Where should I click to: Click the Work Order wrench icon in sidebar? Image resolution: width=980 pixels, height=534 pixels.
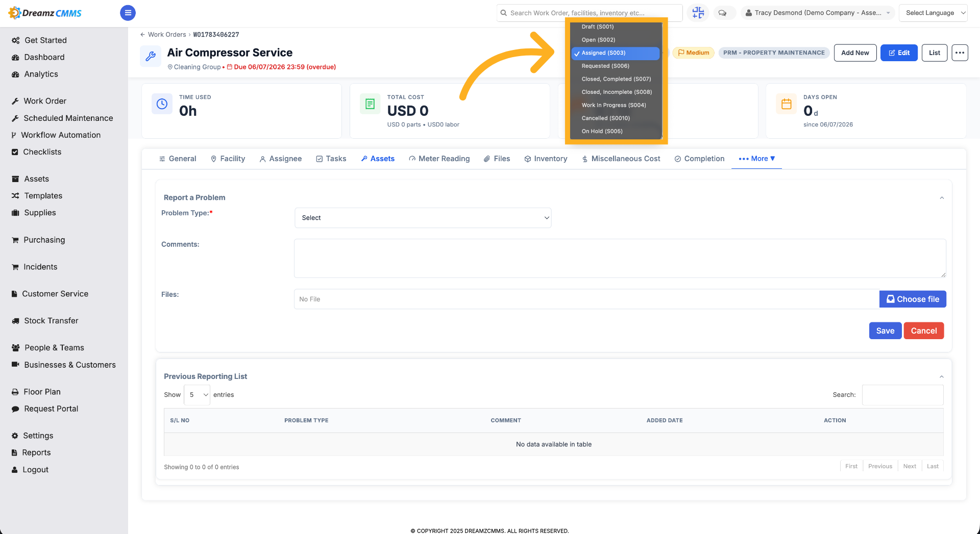coord(15,101)
